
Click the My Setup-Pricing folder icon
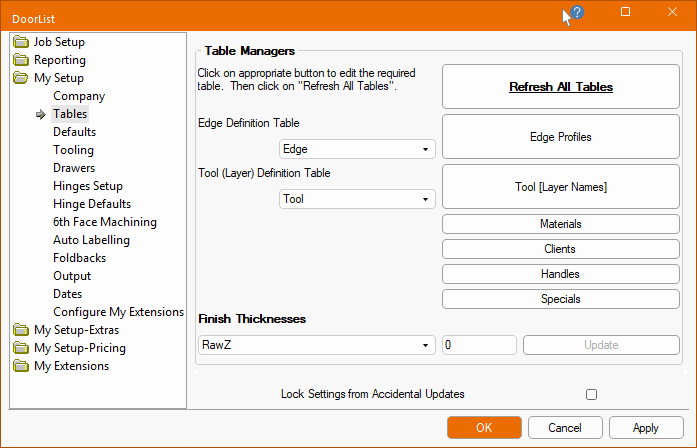21,348
